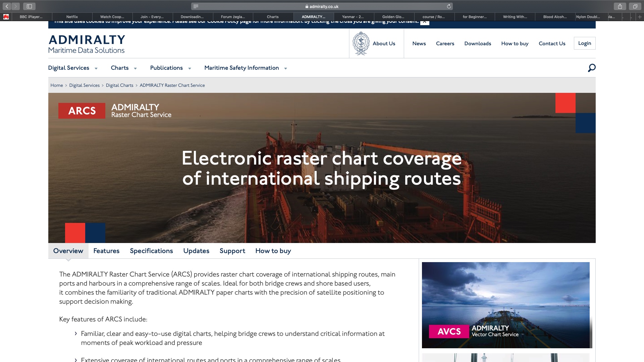Open How to buy in header

coord(515,44)
